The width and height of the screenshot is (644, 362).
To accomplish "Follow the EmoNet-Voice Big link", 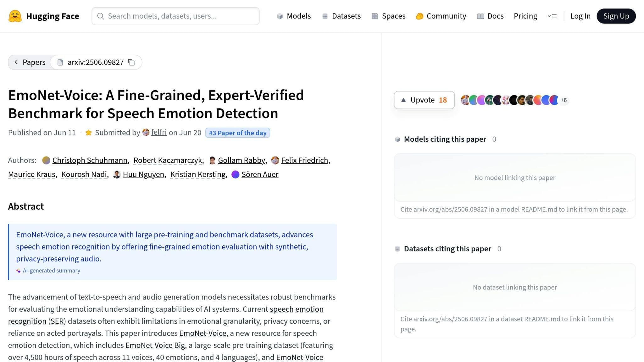I will click(x=155, y=345).
